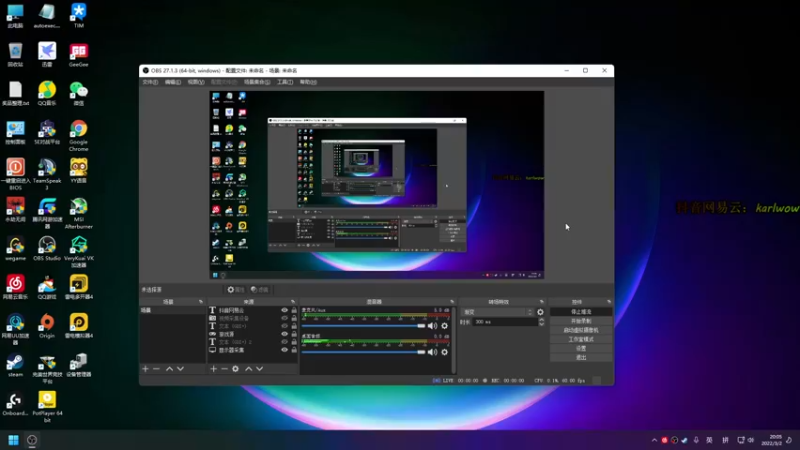Open the 文件(F) menu
This screenshot has height=450, width=800.
150,82
